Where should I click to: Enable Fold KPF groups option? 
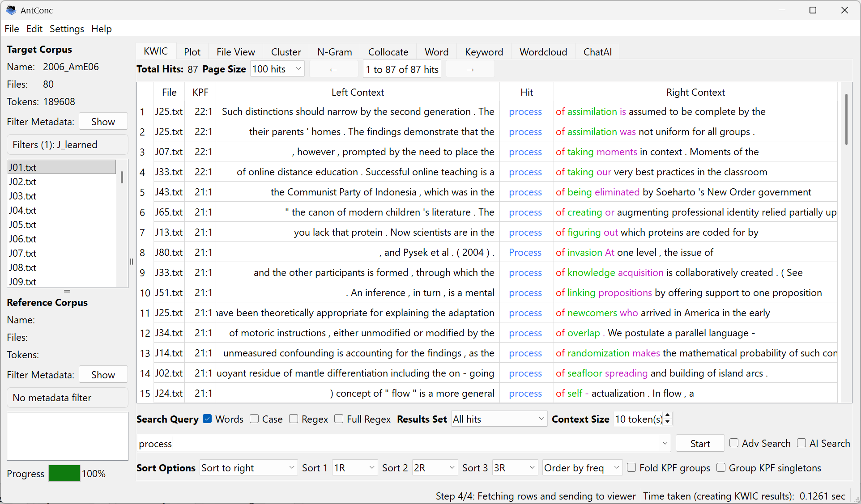click(x=631, y=468)
